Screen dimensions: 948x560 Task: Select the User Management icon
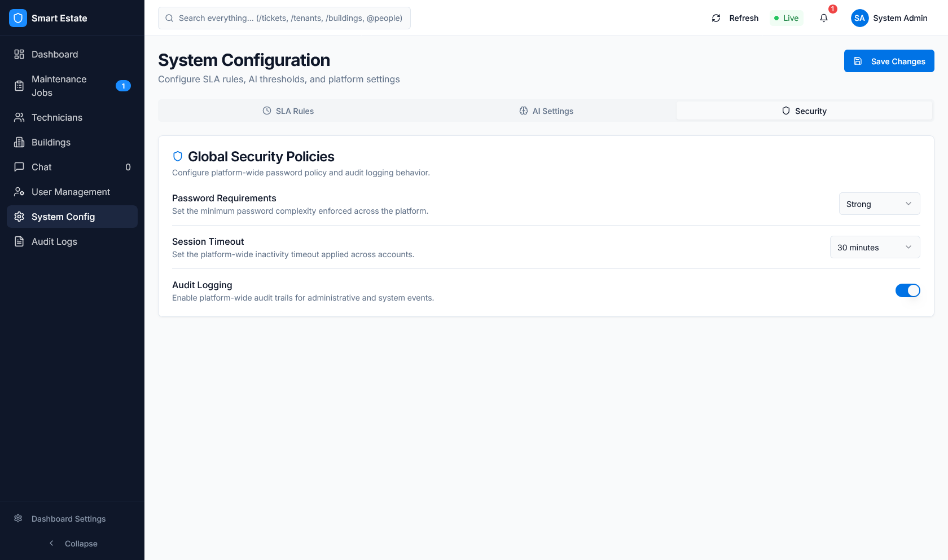pyautogui.click(x=19, y=192)
